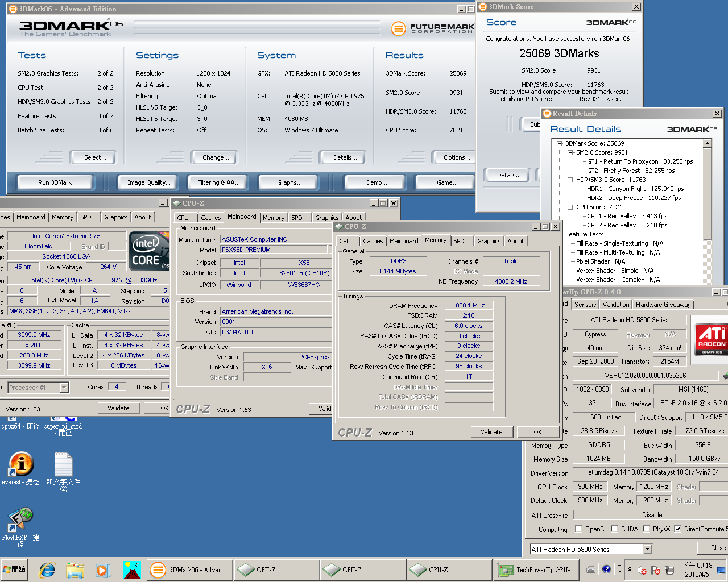Collapse the SM2.0 Score tree node
This screenshot has width=728, height=582.
[x=570, y=152]
